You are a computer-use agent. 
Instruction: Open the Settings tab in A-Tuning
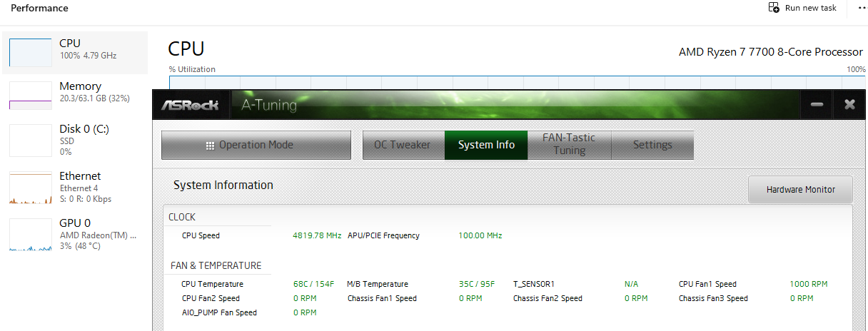652,145
